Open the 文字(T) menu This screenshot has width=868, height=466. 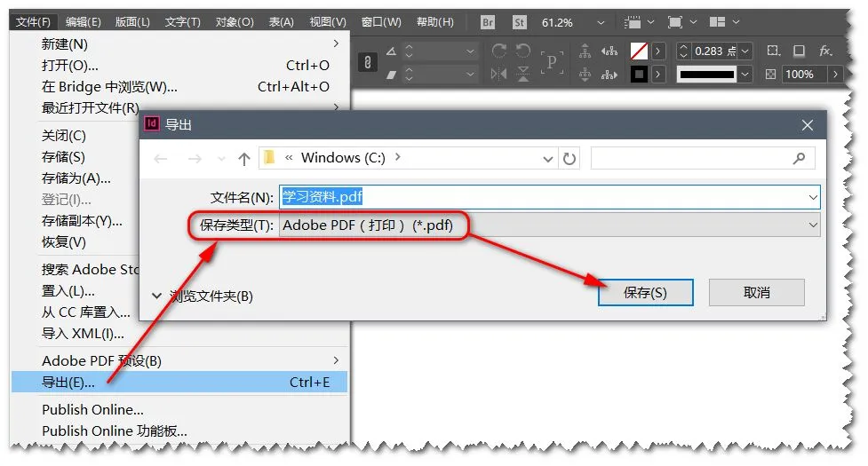(x=183, y=22)
